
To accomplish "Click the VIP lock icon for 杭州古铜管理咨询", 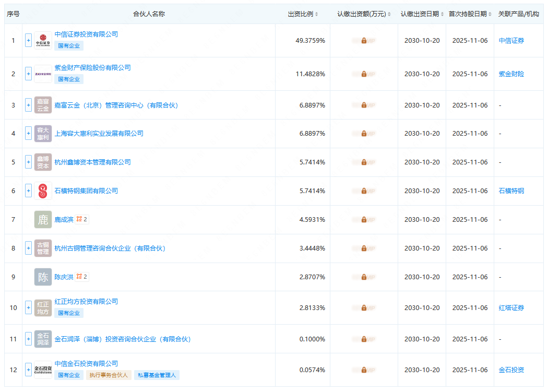I will click(364, 248).
